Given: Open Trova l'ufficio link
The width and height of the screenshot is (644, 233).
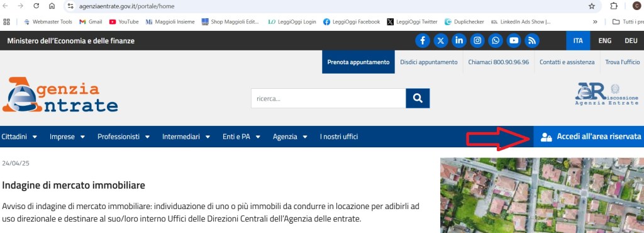Looking at the screenshot, I should (622, 62).
